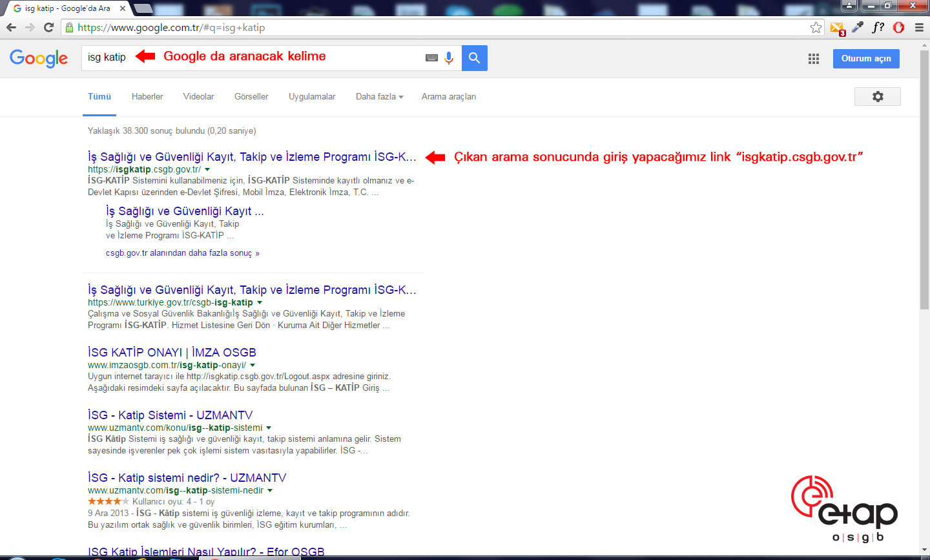Viewport: 930px width, 560px height.
Task: Open the indented İş Sağlığı ve Güvenliği Kayıt sublink
Action: (x=185, y=211)
